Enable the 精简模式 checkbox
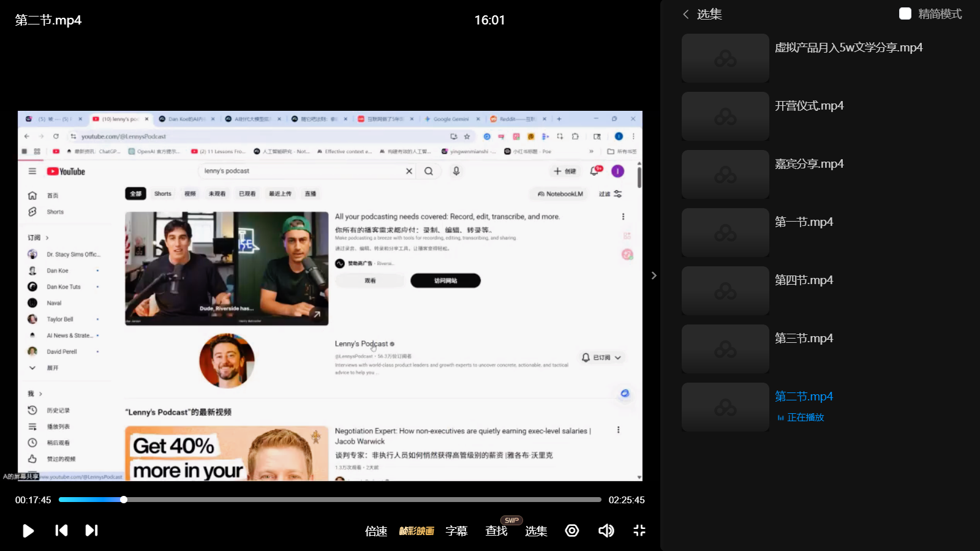The image size is (980, 551). coord(905,14)
